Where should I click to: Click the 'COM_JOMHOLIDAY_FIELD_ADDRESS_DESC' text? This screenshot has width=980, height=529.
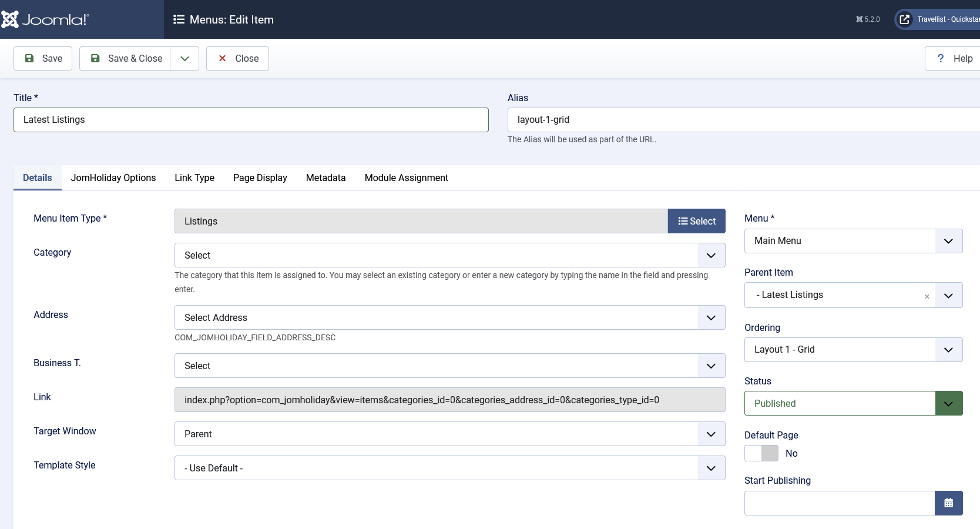(255, 337)
